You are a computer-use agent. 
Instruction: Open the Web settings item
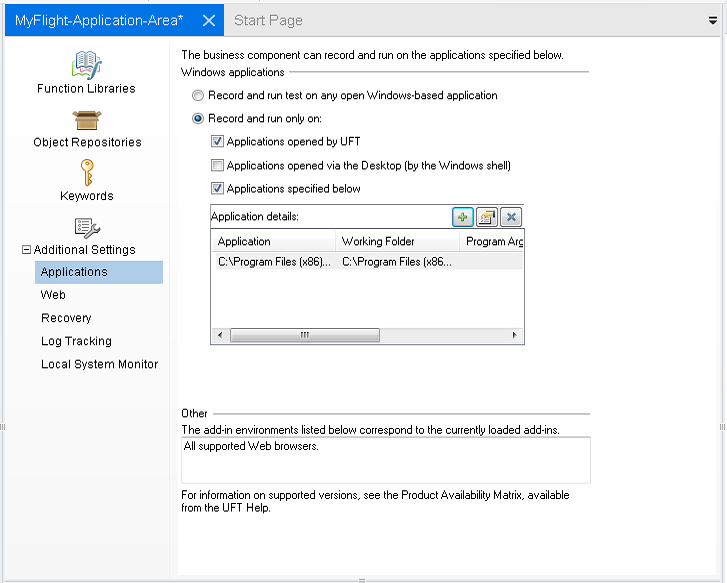(x=53, y=295)
